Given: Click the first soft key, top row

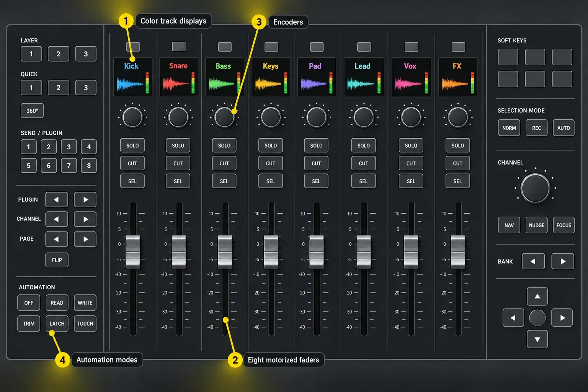Looking at the screenshot, I should (x=508, y=57).
